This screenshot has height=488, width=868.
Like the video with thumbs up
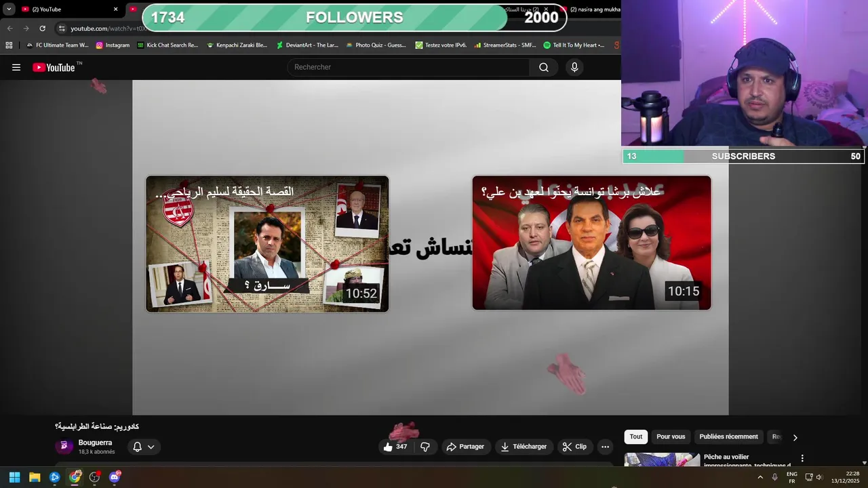pyautogui.click(x=396, y=447)
